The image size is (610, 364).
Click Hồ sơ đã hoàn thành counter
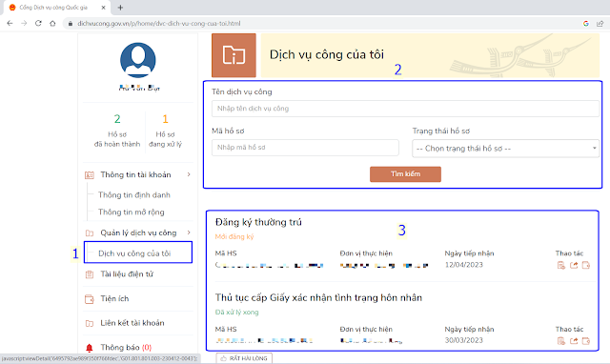point(117,131)
